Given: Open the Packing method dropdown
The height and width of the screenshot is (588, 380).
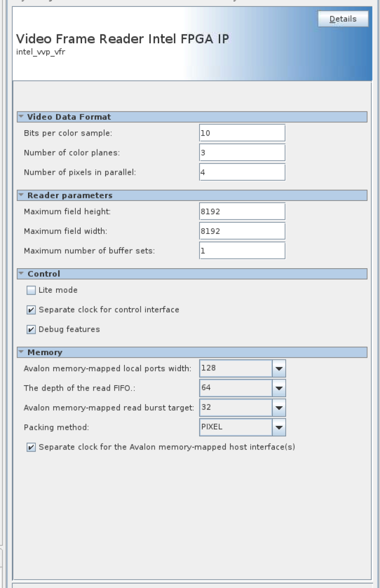Looking at the screenshot, I should point(279,427).
